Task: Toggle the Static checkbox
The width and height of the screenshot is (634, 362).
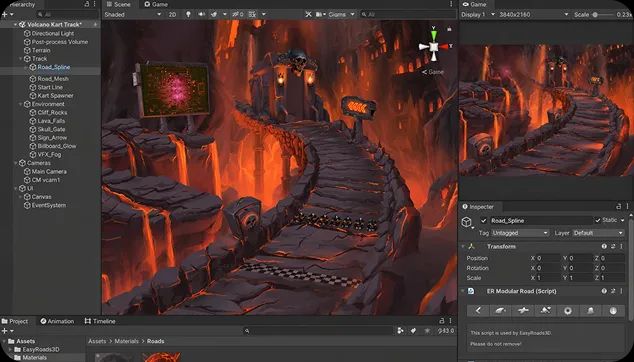Action: pyautogui.click(x=598, y=220)
